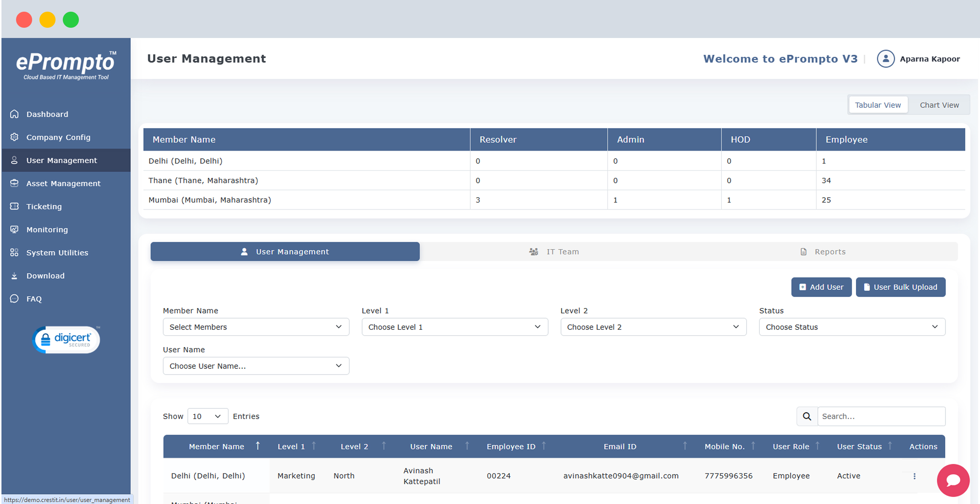Open the Reports tab
980x504 pixels.
(823, 252)
